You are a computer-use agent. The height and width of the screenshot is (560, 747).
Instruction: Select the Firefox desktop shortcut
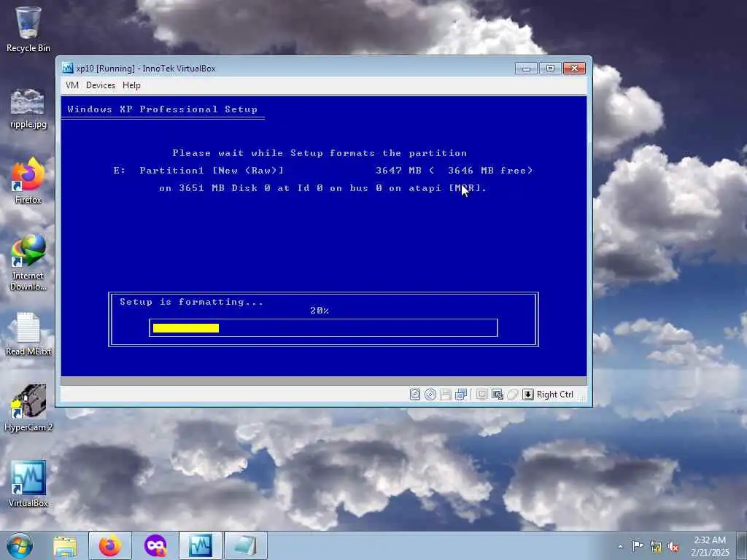click(x=28, y=181)
